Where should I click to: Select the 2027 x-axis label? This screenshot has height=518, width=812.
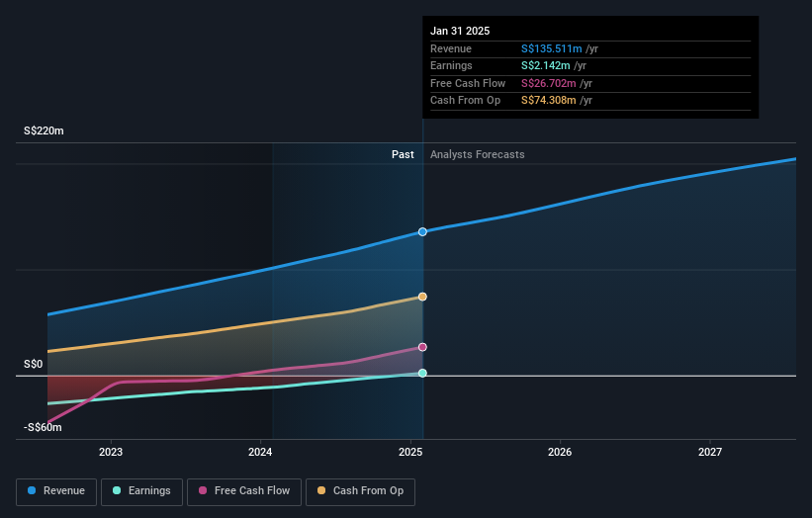coord(710,452)
